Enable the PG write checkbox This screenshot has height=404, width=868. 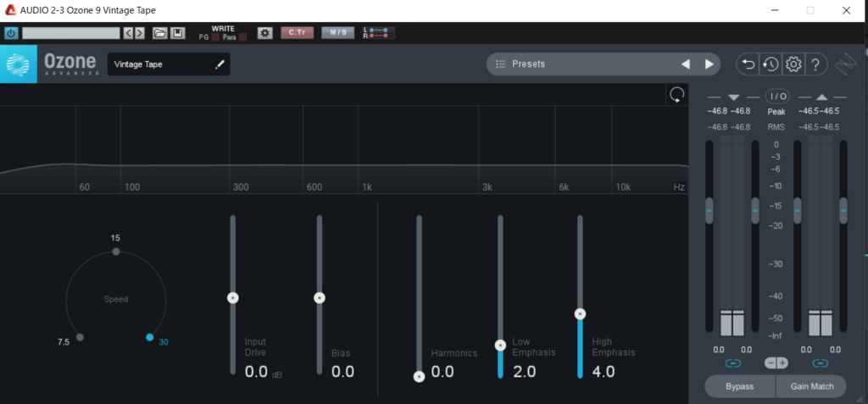coord(215,37)
